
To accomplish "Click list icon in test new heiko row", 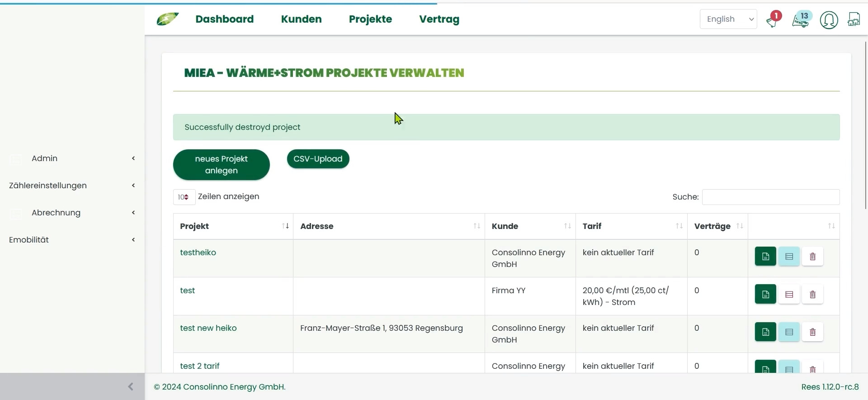I will tap(789, 332).
